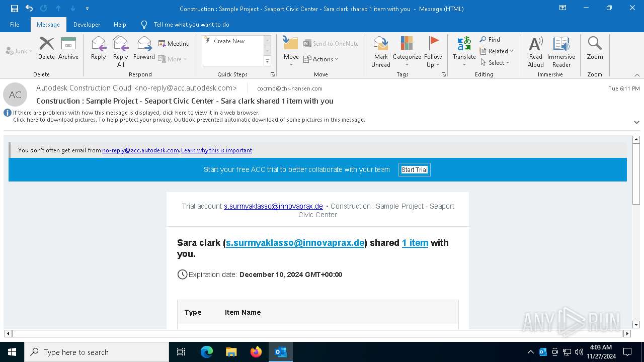The image size is (644, 362).
Task: Open the Select dropdown
Action: coord(495,63)
